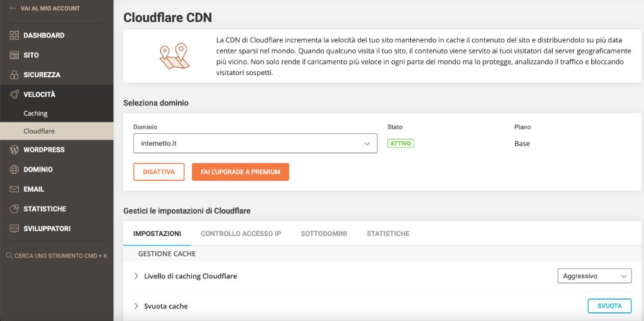The image size is (644, 321).
Task: Click the Dominio globe icon
Action: coord(14,170)
